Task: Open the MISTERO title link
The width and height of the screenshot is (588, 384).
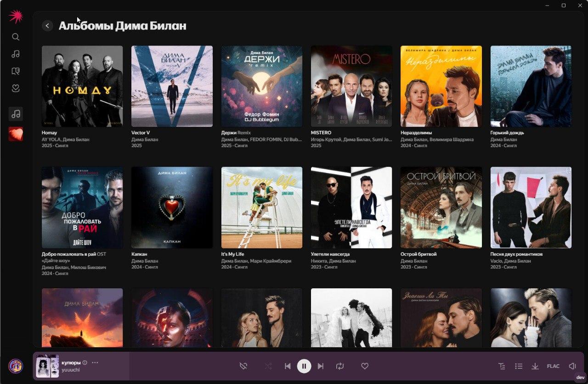Action: [x=321, y=133]
